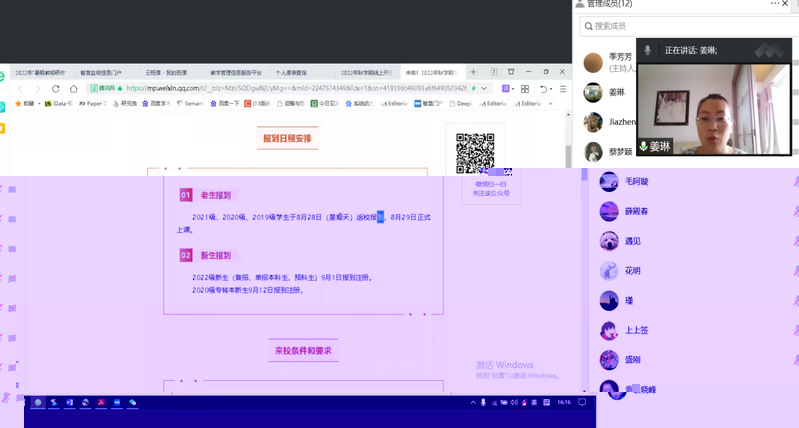Go back using the browser back arrow
Image resolution: width=799 pixels, height=428 pixels.
tap(22, 88)
